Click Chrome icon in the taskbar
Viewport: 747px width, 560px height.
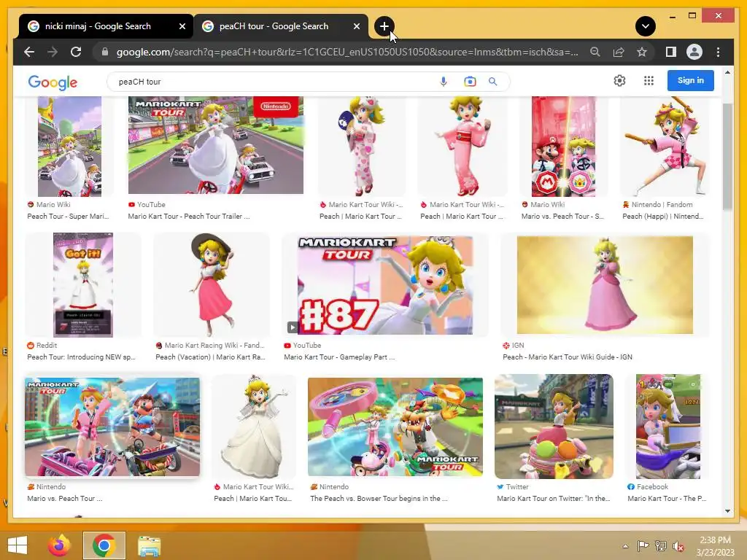point(104,545)
